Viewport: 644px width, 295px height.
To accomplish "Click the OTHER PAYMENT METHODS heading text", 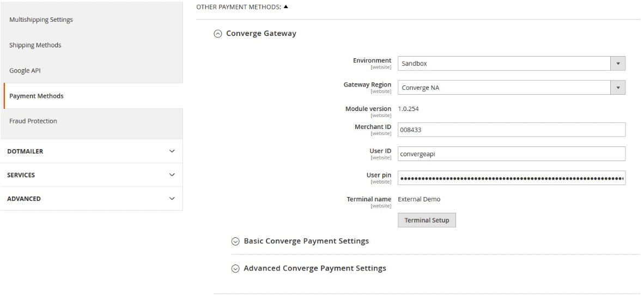I will (239, 7).
